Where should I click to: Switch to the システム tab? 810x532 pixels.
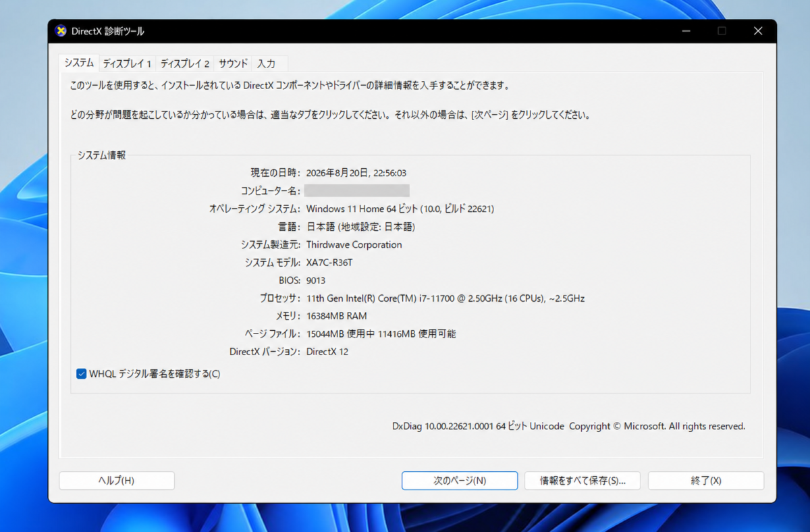pyautogui.click(x=79, y=63)
